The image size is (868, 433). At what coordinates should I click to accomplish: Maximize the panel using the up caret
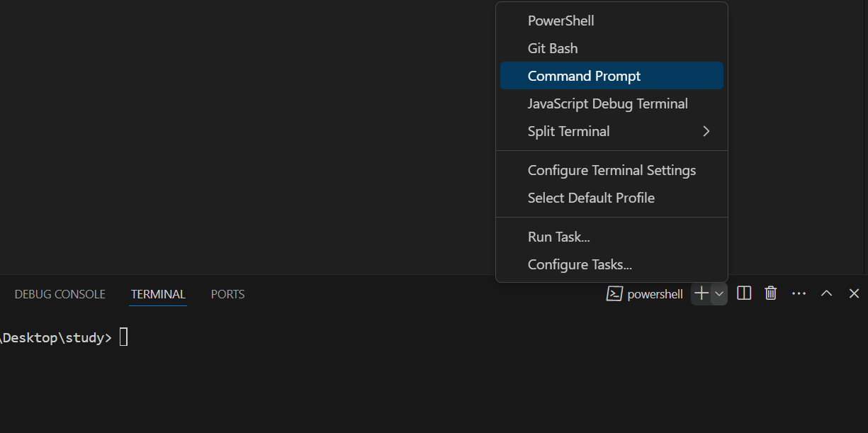(826, 293)
